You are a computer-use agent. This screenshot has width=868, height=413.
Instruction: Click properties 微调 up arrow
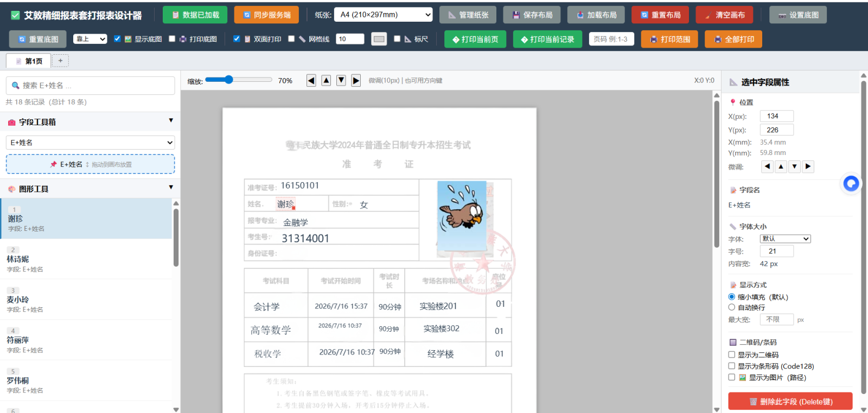click(781, 166)
